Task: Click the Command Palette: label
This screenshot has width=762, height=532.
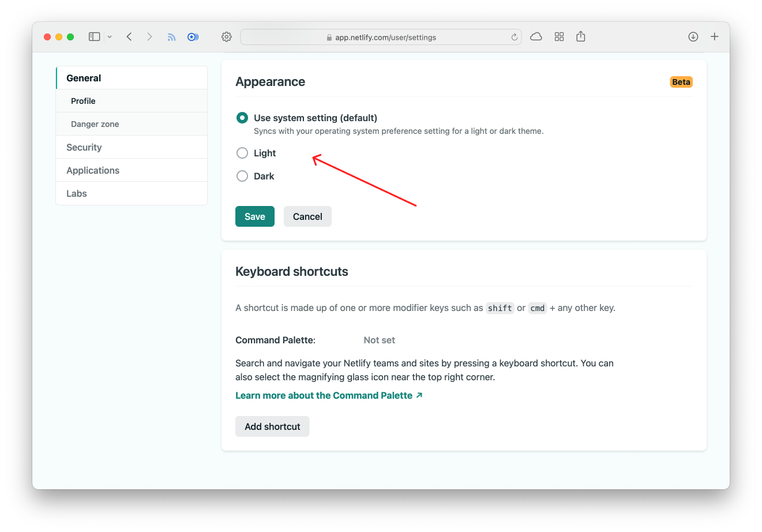Action: (x=275, y=340)
